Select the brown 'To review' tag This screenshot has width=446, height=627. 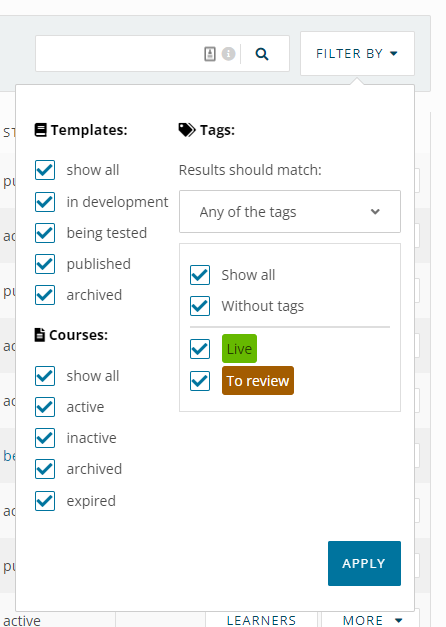258,381
